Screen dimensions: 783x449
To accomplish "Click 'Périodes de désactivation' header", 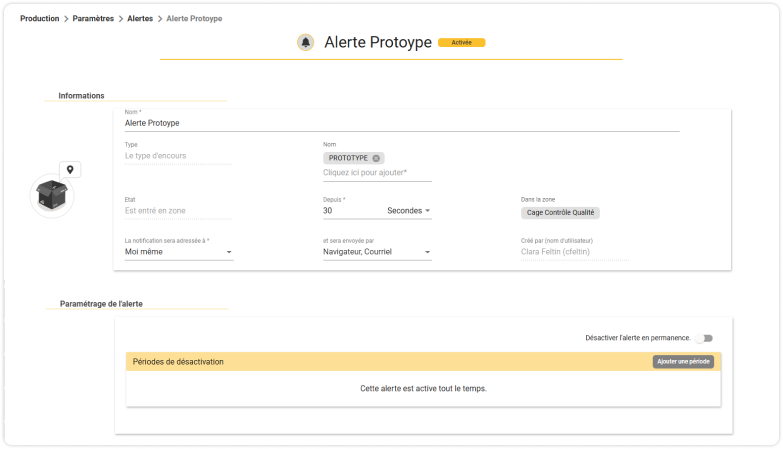I will [x=178, y=362].
